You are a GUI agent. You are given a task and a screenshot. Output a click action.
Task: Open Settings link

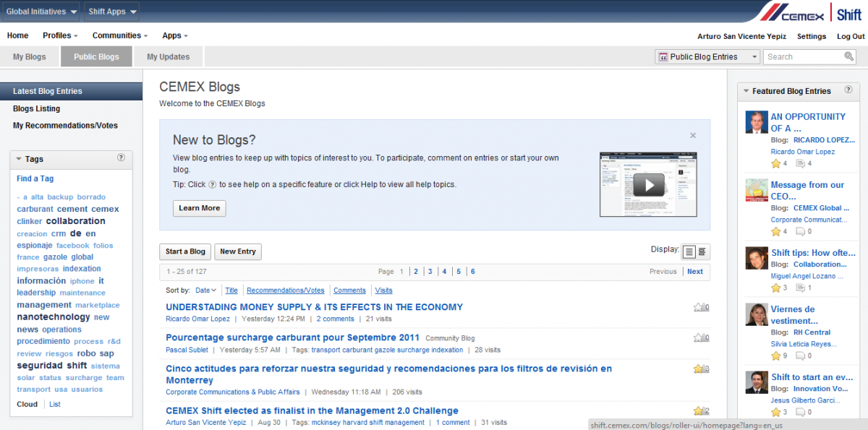pos(812,36)
